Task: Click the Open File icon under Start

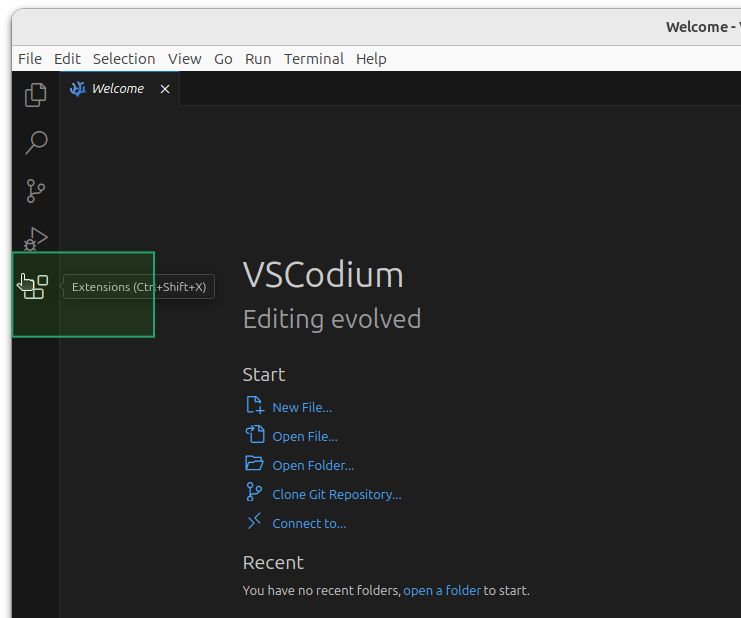Action: 255,434
